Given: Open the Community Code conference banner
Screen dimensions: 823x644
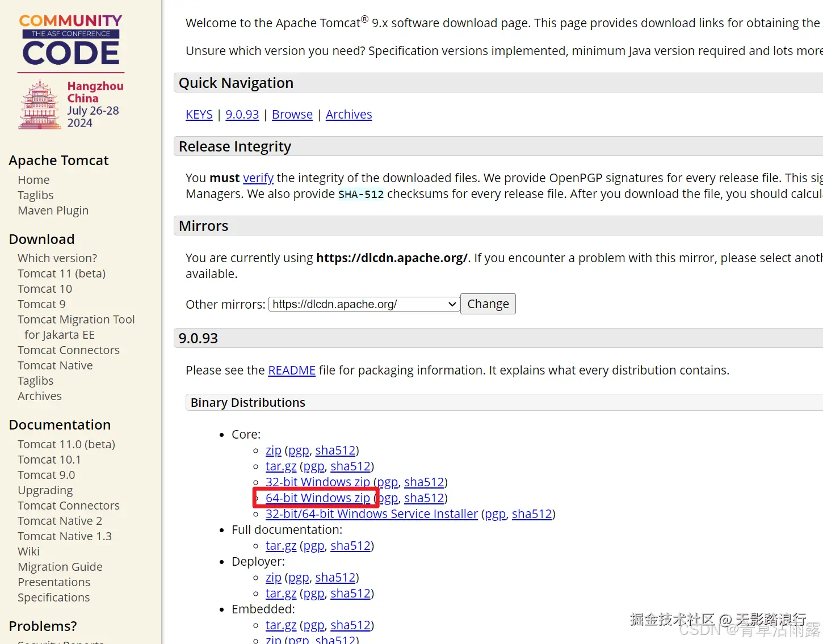Looking at the screenshot, I should point(71,71).
